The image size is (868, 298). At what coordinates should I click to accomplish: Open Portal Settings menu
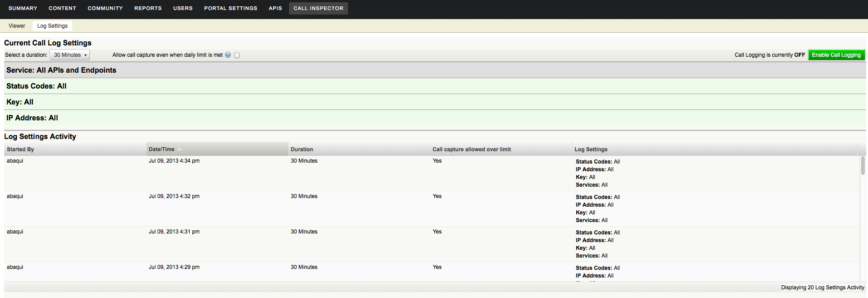[x=230, y=8]
